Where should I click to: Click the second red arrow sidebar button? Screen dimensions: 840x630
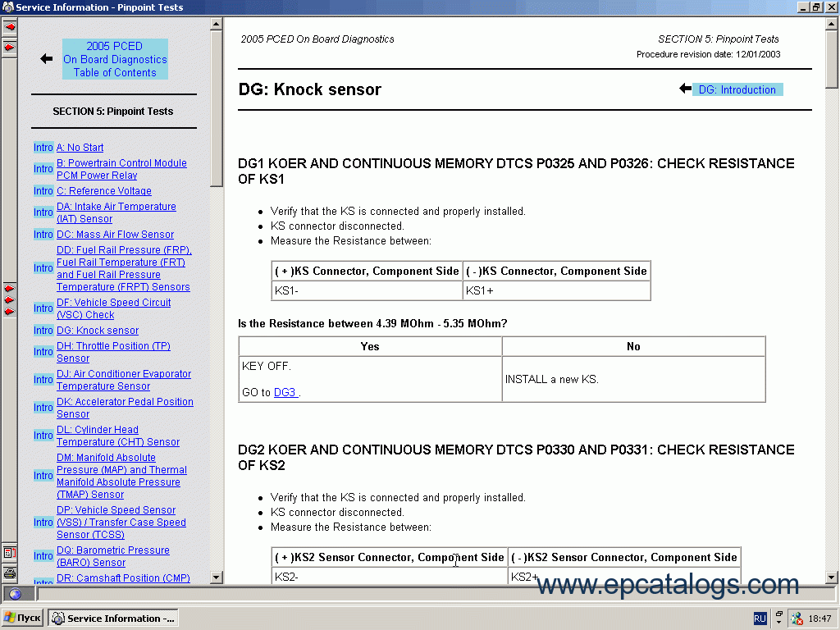9,48
